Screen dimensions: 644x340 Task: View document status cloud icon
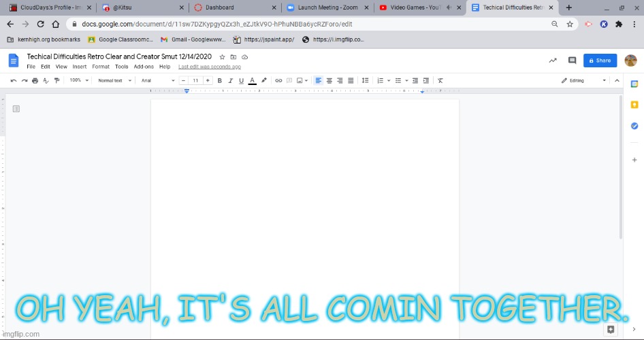(x=245, y=57)
